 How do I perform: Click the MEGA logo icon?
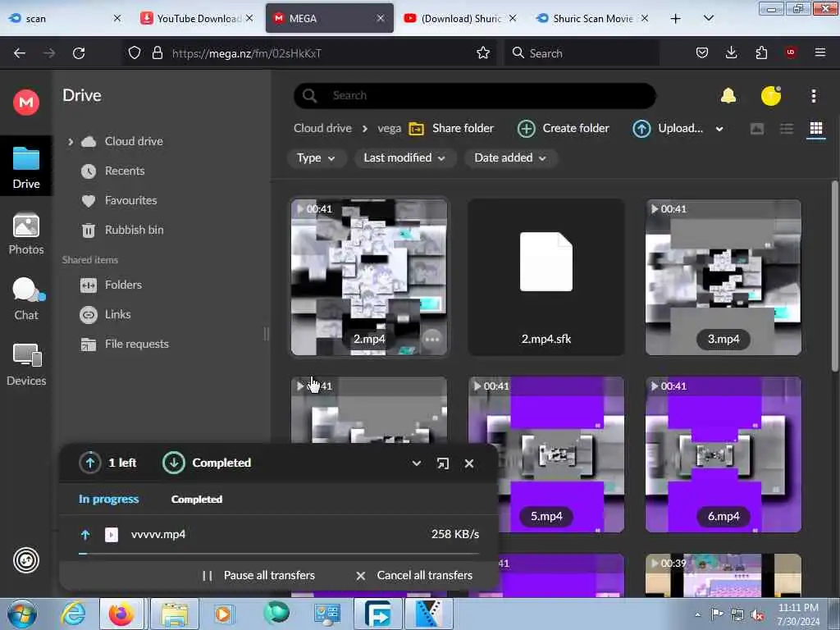[x=25, y=102]
